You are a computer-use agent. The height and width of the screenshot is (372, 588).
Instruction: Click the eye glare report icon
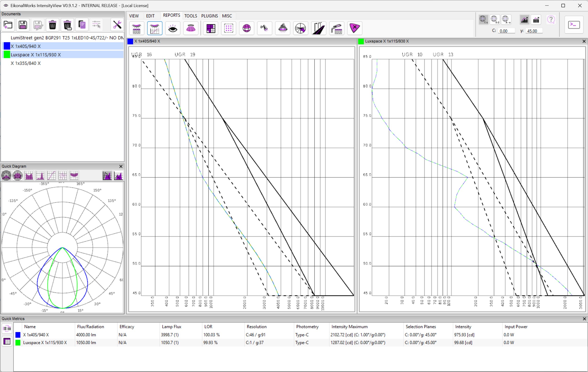173,28
